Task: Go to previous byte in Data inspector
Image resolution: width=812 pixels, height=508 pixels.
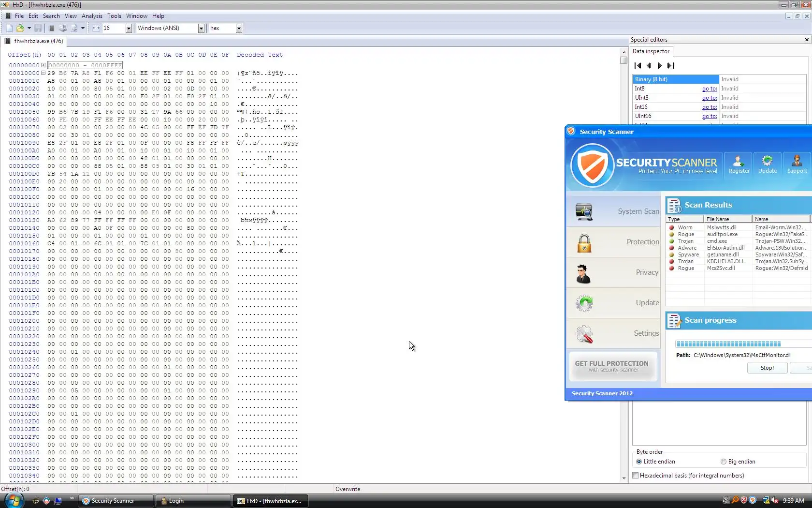Action: click(649, 66)
